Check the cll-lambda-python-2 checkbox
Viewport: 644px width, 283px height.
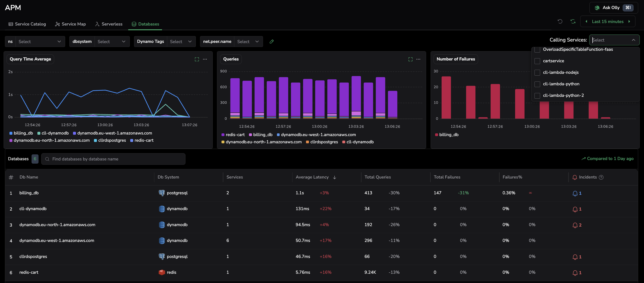tap(537, 95)
